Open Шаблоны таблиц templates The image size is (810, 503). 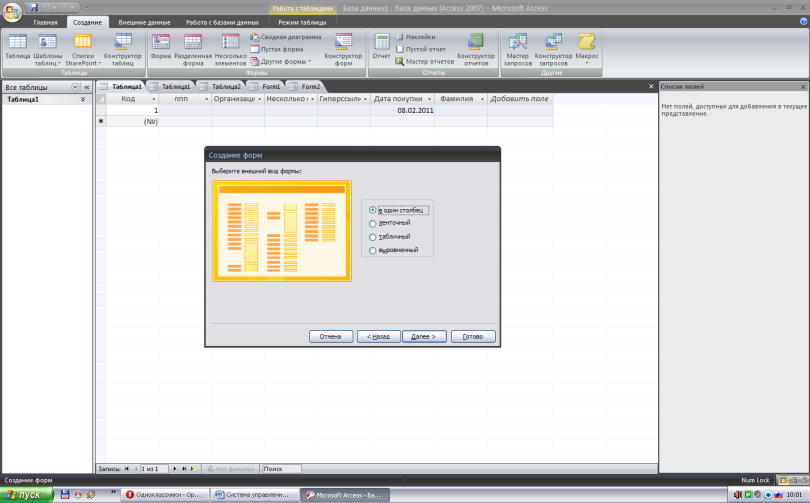48,49
